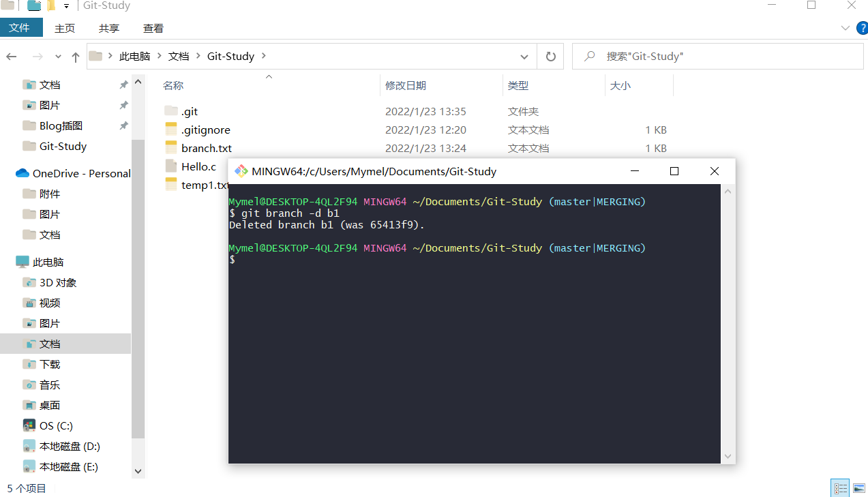This screenshot has height=497, width=868.
Task: Switch to the 共享 ribbon tab
Action: click(109, 28)
